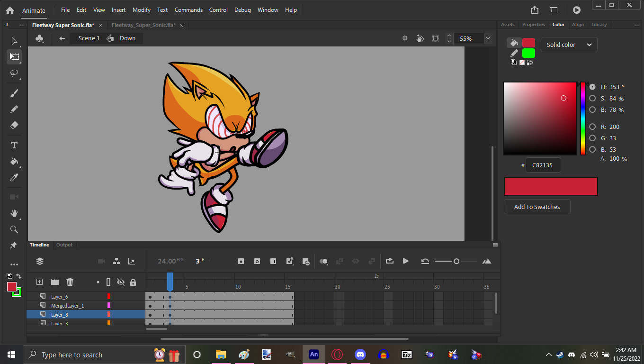
Task: Switch to Fleetway_Super_Sonic.fla document tab
Action: 144,25
